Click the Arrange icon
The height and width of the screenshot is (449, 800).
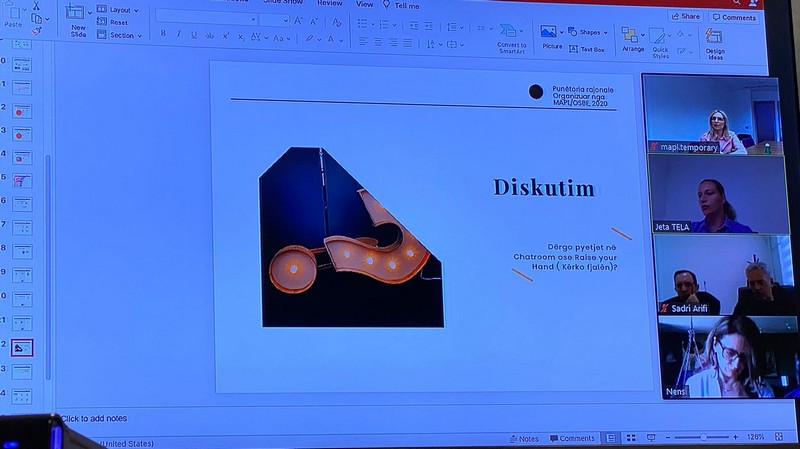click(x=631, y=36)
